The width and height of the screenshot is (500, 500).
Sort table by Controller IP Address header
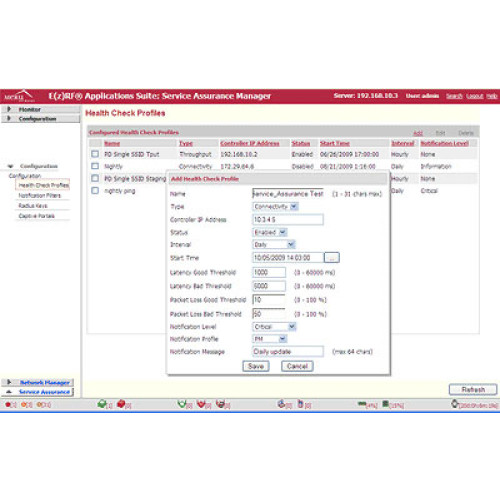click(250, 143)
